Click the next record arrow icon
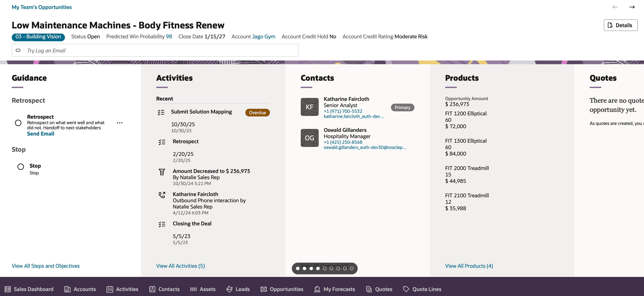 tap(632, 7)
